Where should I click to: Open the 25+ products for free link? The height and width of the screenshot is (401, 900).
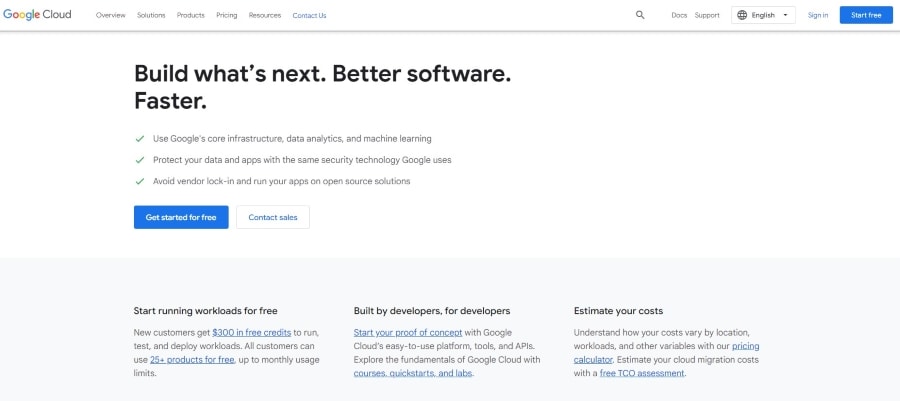192,360
